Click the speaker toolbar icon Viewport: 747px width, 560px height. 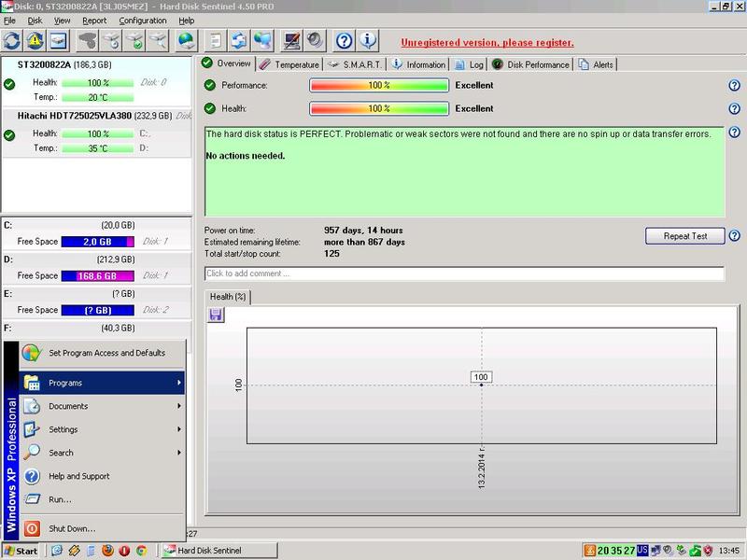pyautogui.click(x=315, y=41)
